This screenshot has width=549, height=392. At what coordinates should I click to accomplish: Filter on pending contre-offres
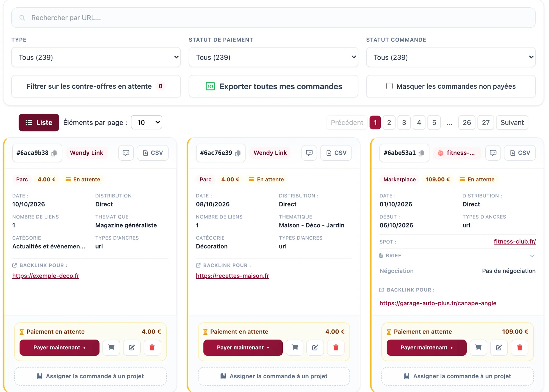click(x=96, y=86)
